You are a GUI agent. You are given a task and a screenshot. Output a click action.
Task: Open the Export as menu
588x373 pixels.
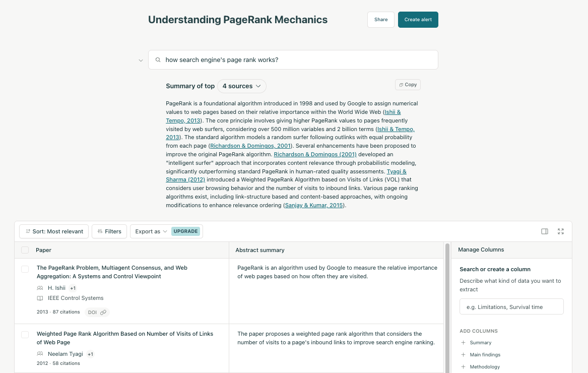pyautogui.click(x=151, y=231)
